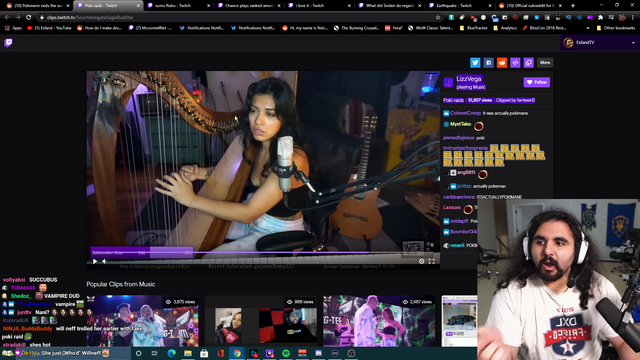Open the Esfand - YouTube bookmark
This screenshot has width=640, height=360.
coord(49,28)
